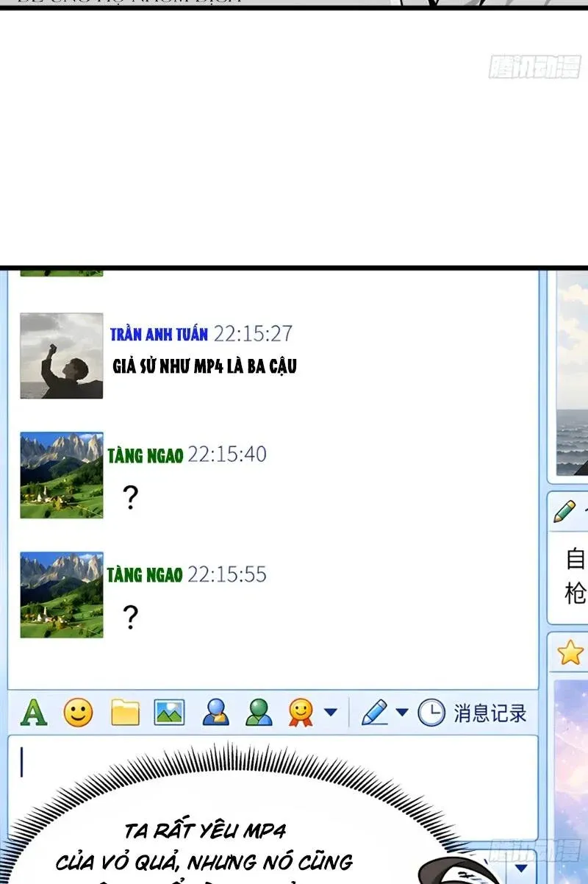The height and width of the screenshot is (884, 588).
Task: Click the green pencil icon in side panel
Action: [564, 511]
